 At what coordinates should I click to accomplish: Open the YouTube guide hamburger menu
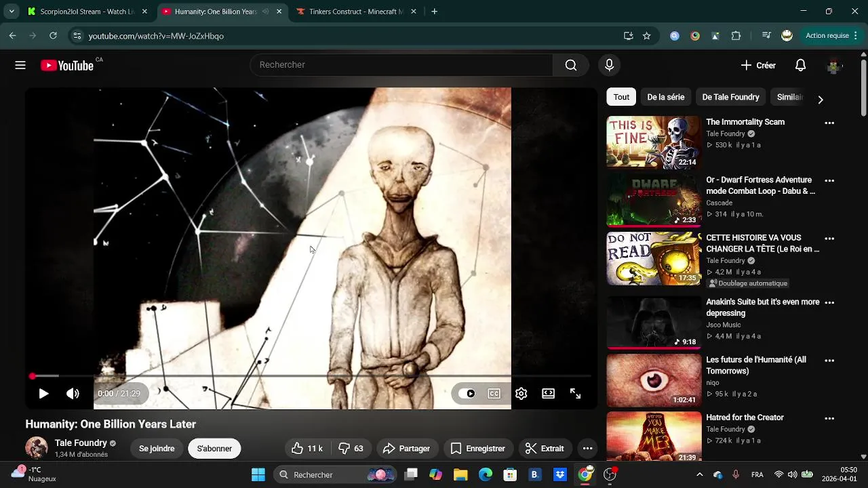pos(20,65)
